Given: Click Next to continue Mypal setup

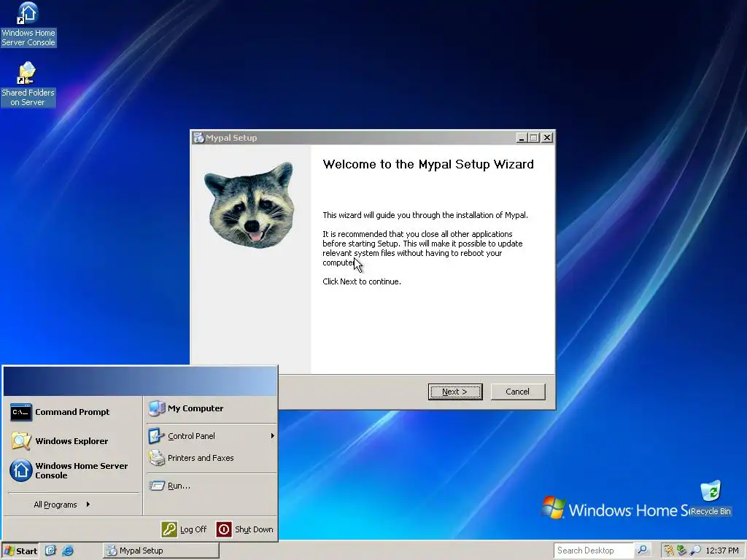Looking at the screenshot, I should click(x=455, y=392).
